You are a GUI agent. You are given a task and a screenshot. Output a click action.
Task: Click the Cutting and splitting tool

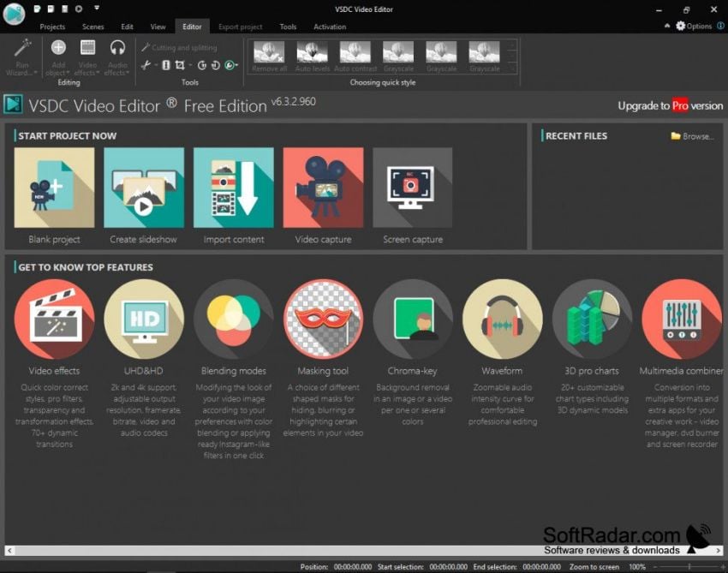point(179,47)
